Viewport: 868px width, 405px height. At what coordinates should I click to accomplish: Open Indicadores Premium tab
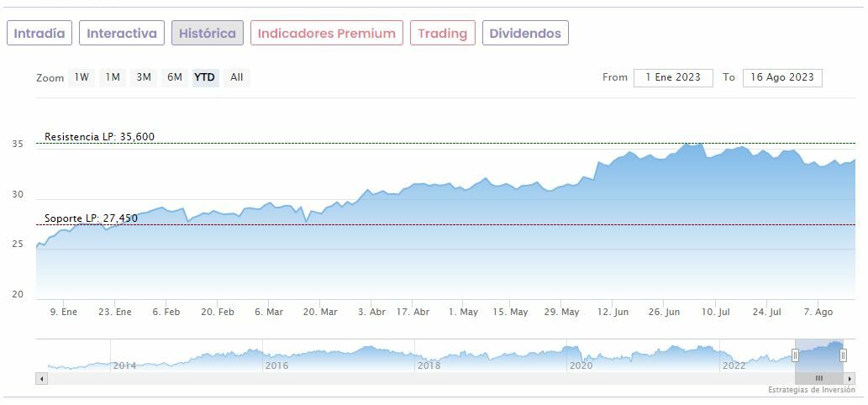(x=326, y=34)
